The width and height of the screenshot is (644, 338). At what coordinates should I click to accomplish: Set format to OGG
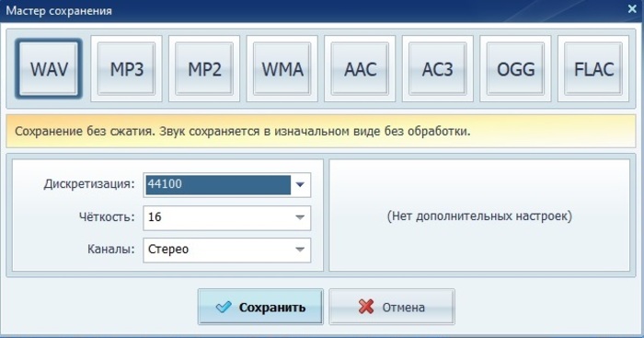[515, 69]
